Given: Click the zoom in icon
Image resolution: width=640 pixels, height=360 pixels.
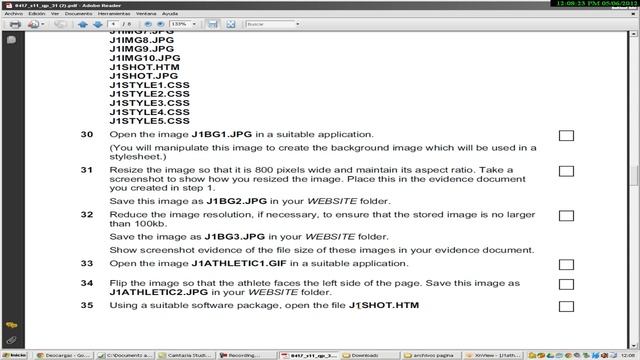Looking at the screenshot, I should pyautogui.click(x=160, y=24).
